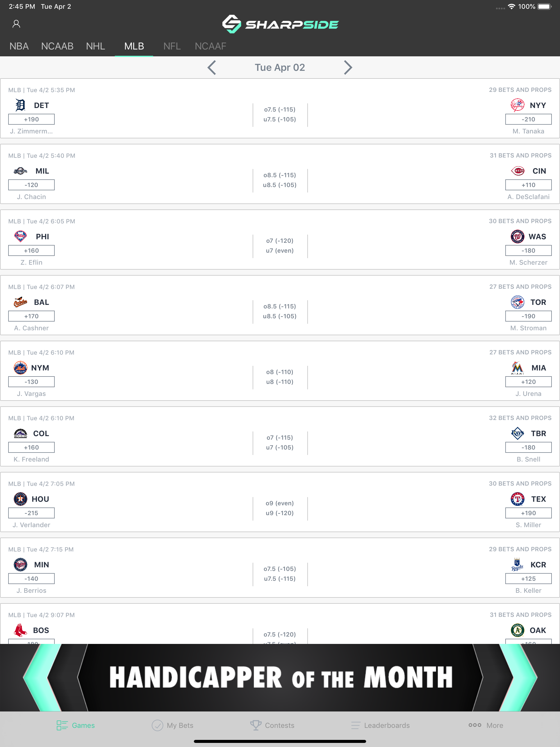This screenshot has width=560, height=747.
Task: Open the profile account icon
Action: (x=16, y=24)
